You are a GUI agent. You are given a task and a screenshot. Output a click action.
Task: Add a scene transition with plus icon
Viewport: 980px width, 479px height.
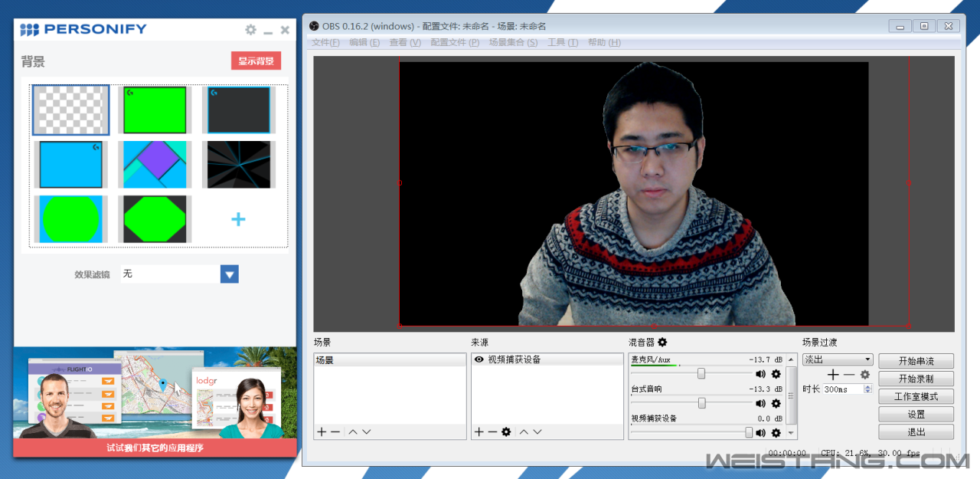pyautogui.click(x=834, y=375)
